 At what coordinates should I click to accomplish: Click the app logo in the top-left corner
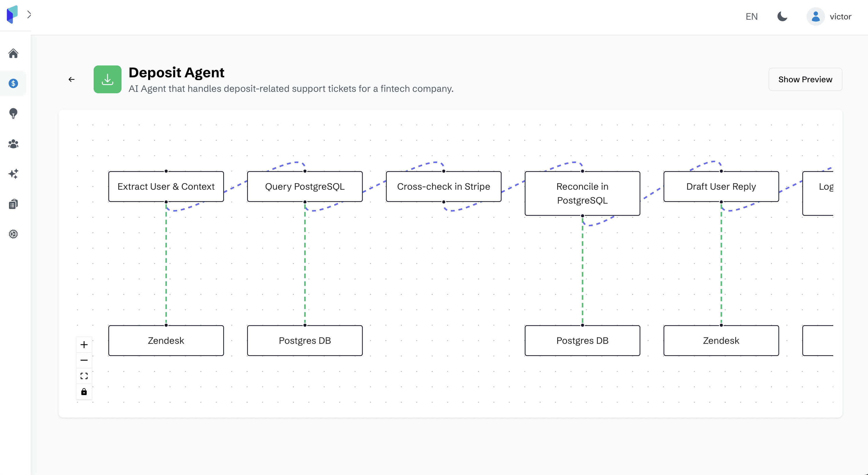(x=12, y=14)
